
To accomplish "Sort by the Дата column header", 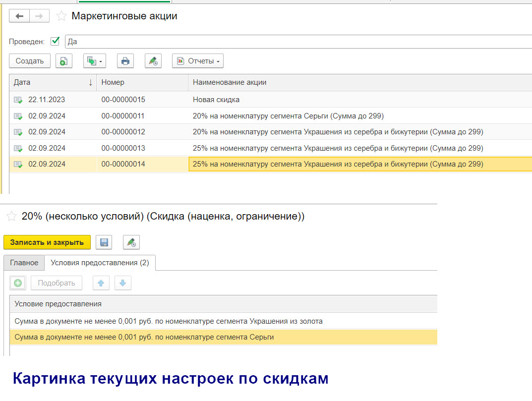I will 53,82.
